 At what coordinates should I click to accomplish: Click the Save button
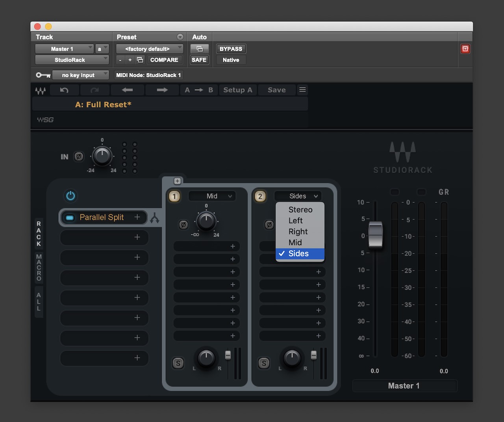point(277,90)
